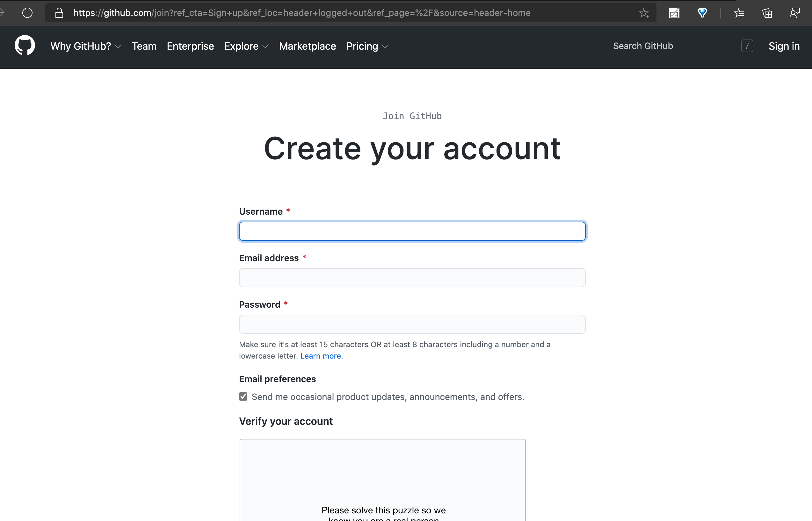Open the Team page
The height and width of the screenshot is (521, 812).
pyautogui.click(x=144, y=46)
